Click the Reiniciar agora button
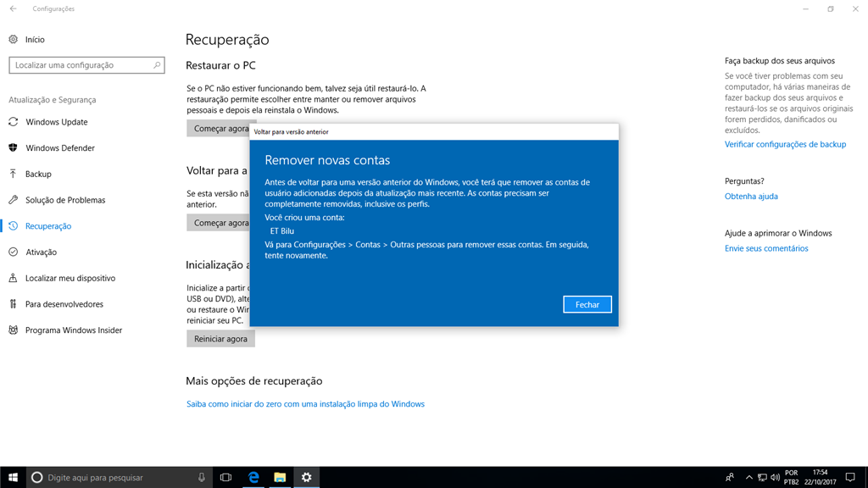The image size is (868, 488). coord(220,339)
